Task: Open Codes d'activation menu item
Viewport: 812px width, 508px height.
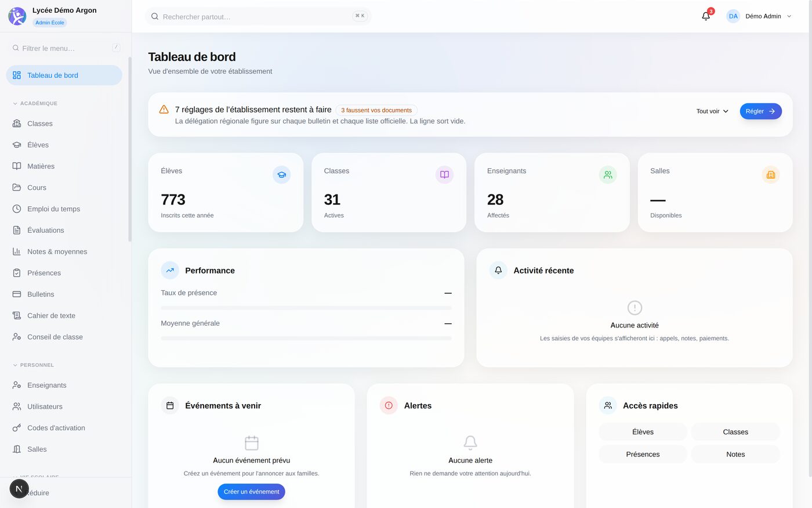Action: [64, 428]
